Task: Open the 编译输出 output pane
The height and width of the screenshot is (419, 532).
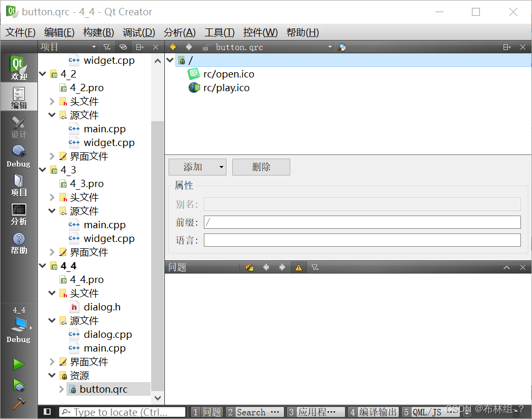Action: point(378,412)
